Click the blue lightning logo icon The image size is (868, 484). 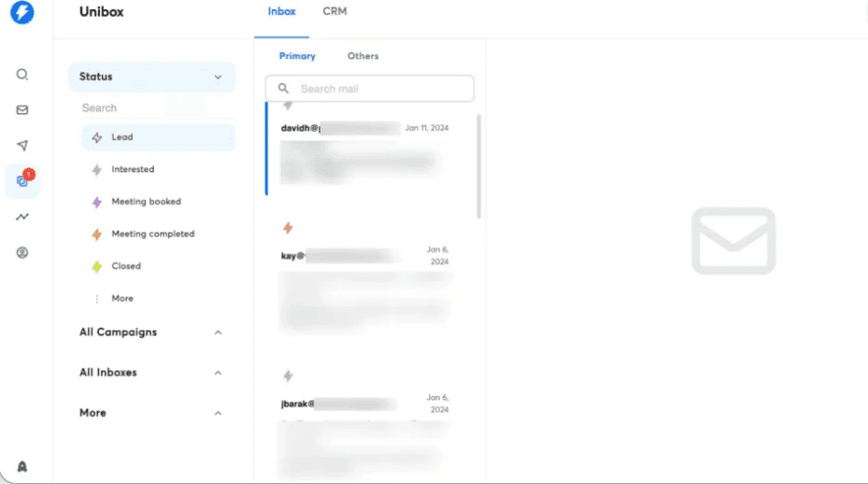point(22,12)
